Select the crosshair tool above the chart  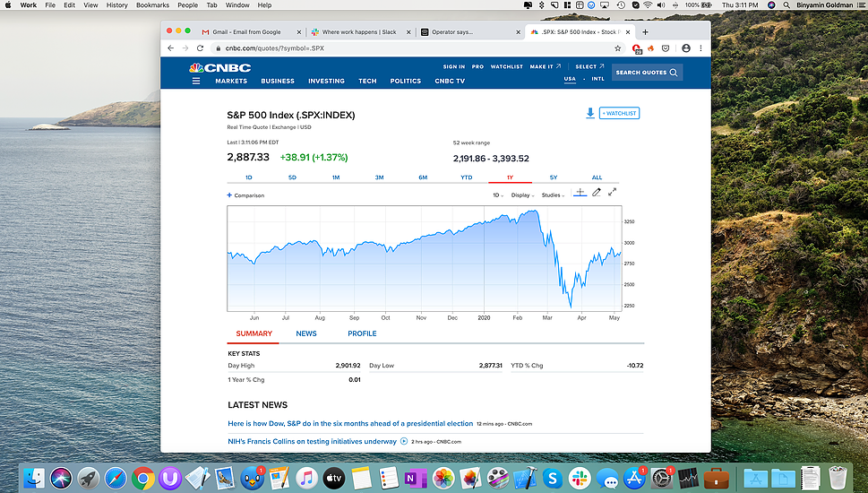(580, 193)
